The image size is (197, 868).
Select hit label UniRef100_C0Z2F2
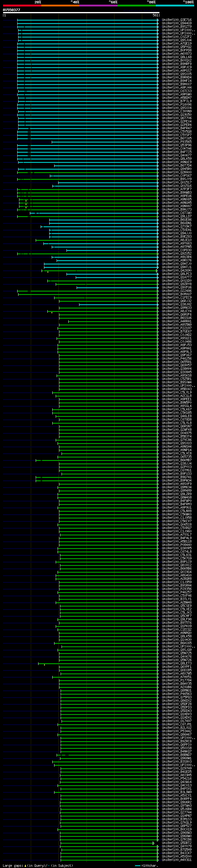[x=177, y=37]
